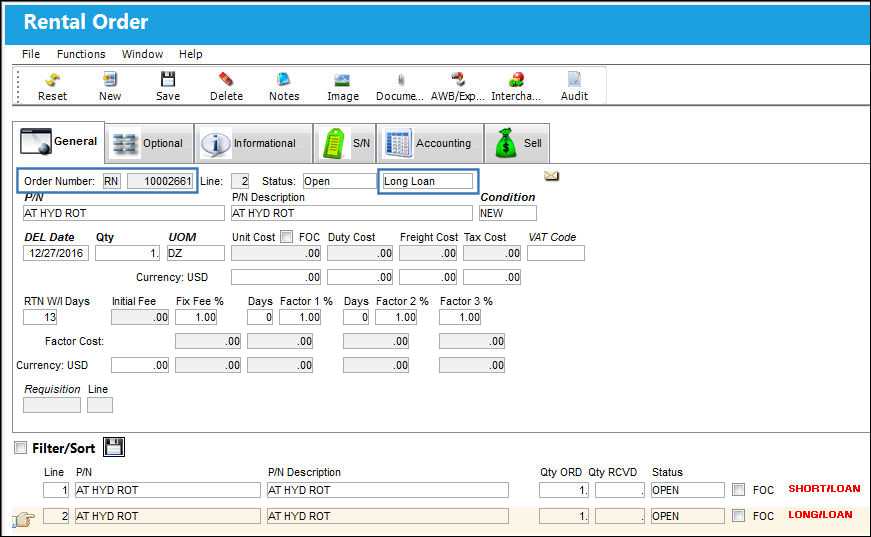
Task: Click the envelope email icon
Action: 551,176
